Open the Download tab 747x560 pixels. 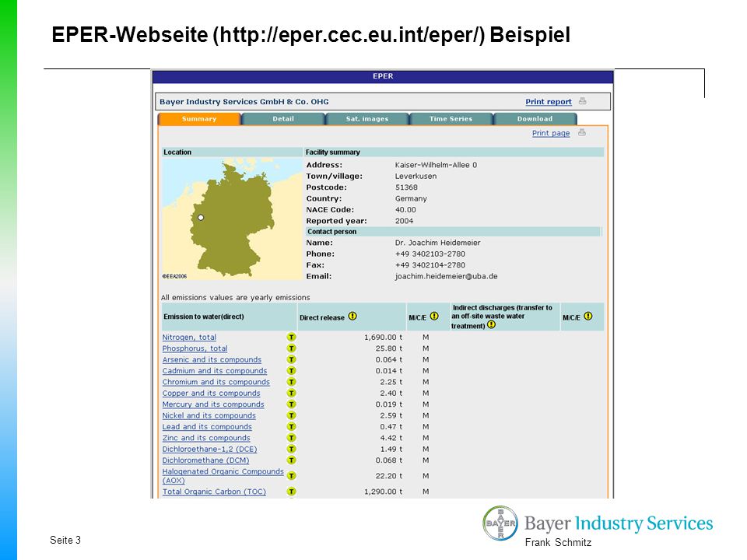coord(535,119)
